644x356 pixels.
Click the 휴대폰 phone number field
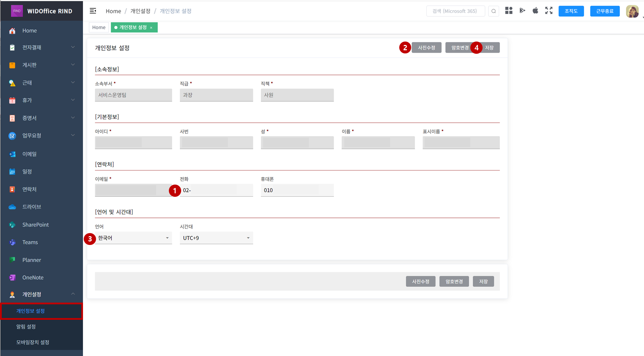pos(297,190)
